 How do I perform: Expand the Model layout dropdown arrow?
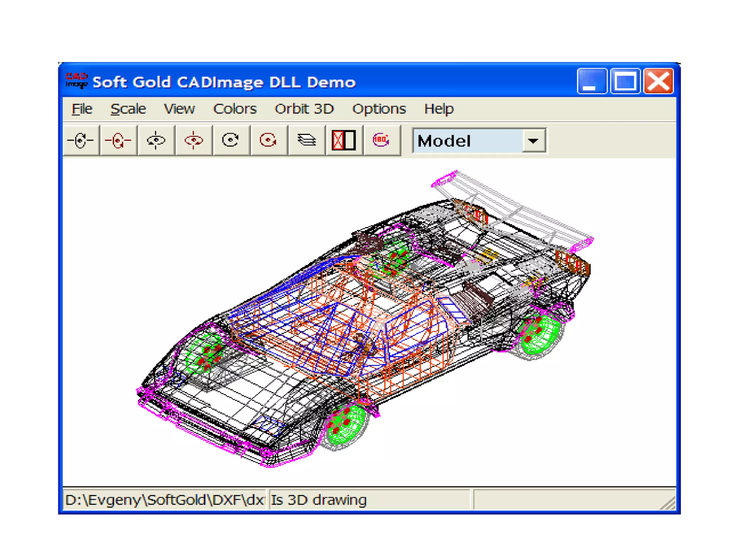[x=533, y=141]
